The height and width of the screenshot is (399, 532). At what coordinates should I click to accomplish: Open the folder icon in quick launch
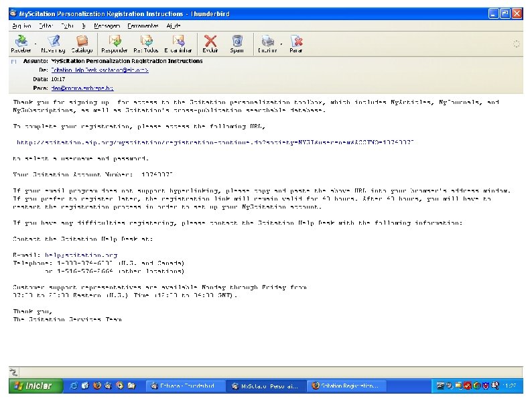point(131,386)
